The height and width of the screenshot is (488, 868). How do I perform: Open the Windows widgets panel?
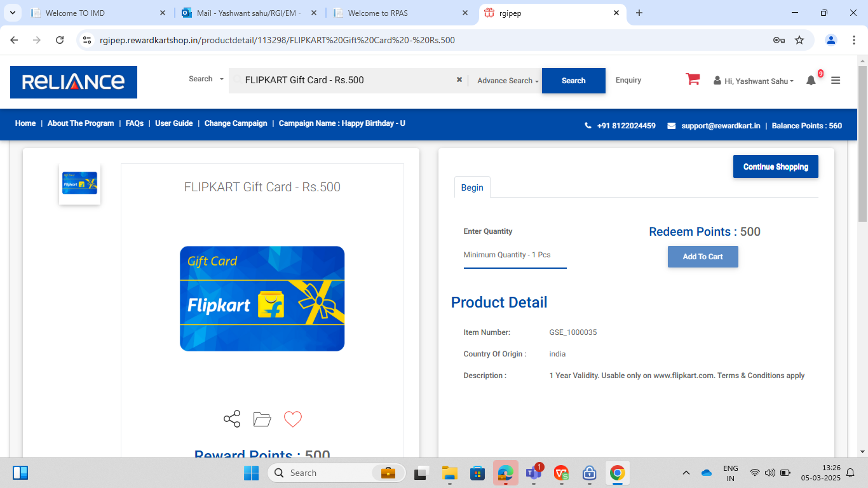click(20, 473)
